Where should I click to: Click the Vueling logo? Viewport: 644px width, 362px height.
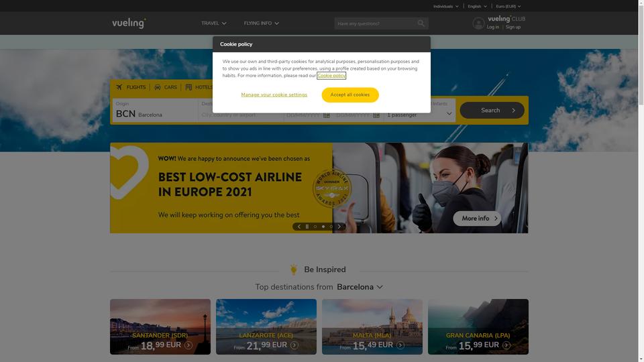click(129, 23)
